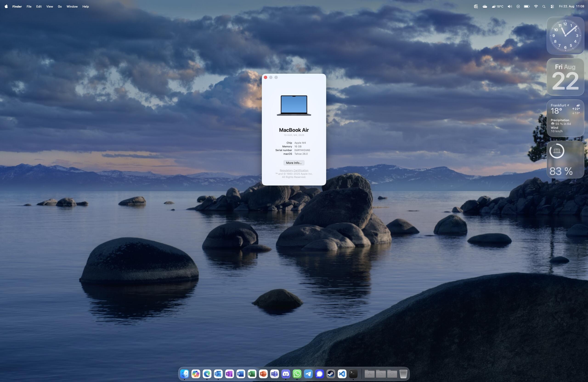588x382 pixels.
Task: Open the Trash in the Dock
Action: tap(404, 374)
